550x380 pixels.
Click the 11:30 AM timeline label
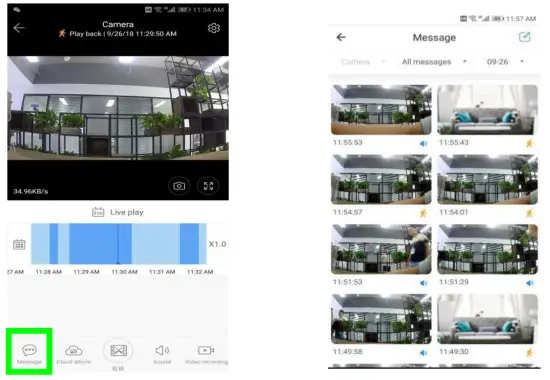point(124,272)
